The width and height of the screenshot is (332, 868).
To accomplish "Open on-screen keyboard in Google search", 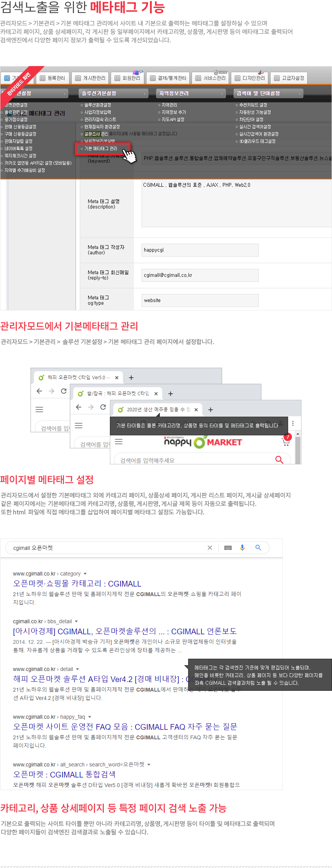I will (228, 548).
